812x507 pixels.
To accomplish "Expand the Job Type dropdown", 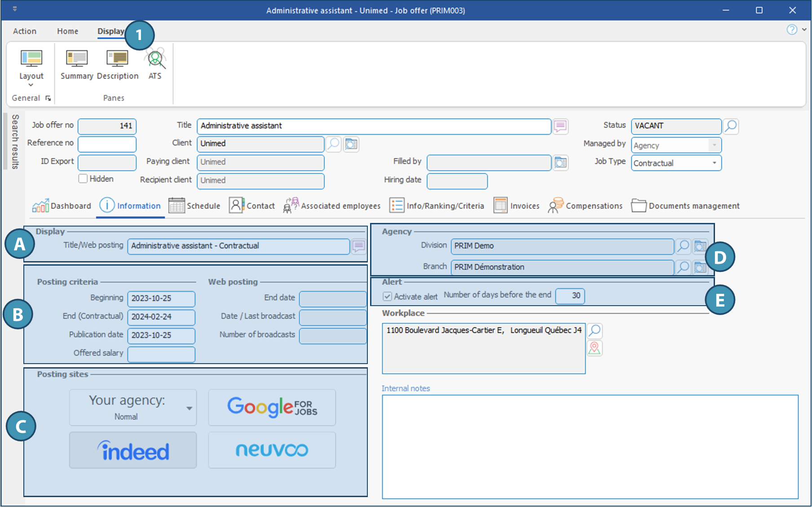I will 714,163.
